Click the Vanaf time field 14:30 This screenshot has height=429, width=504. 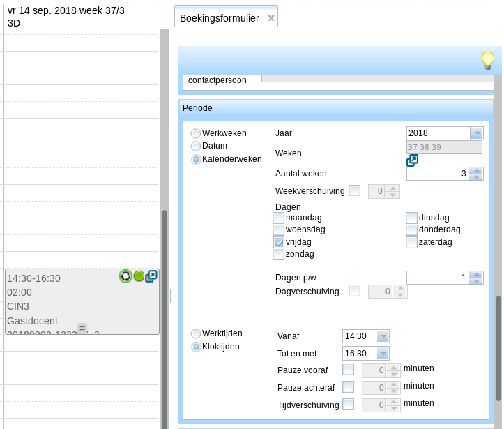tap(360, 336)
